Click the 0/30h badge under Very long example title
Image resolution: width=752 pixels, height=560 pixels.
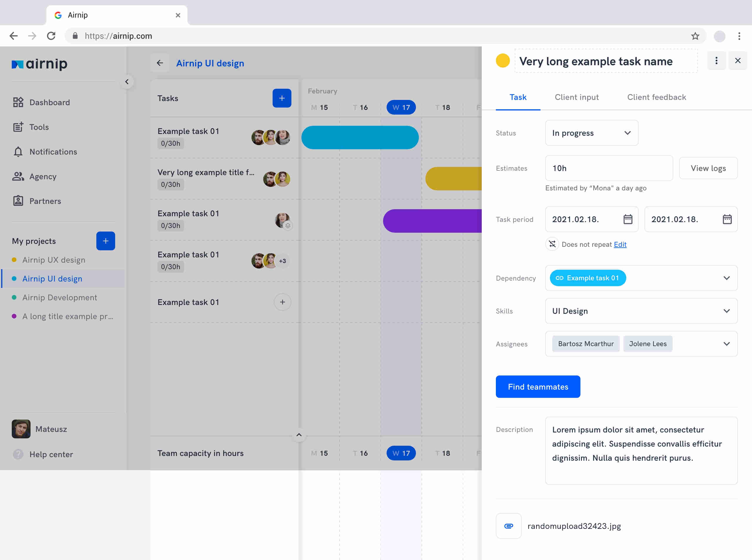pos(170,185)
